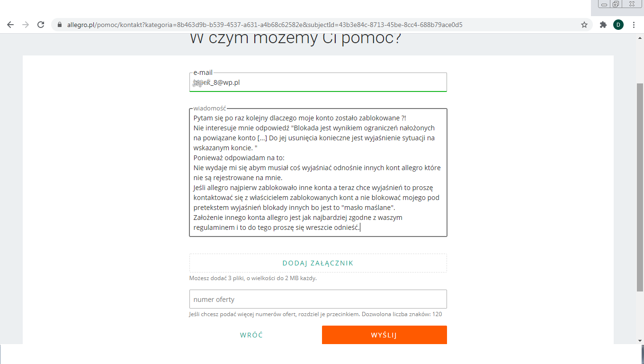
Task: Click the browser forward arrow
Action: pyautogui.click(x=26, y=25)
